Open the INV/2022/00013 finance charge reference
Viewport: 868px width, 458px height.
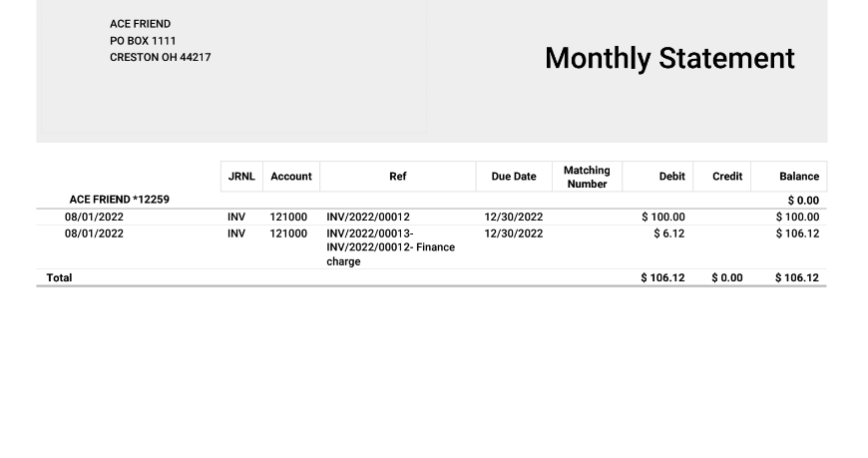point(389,247)
